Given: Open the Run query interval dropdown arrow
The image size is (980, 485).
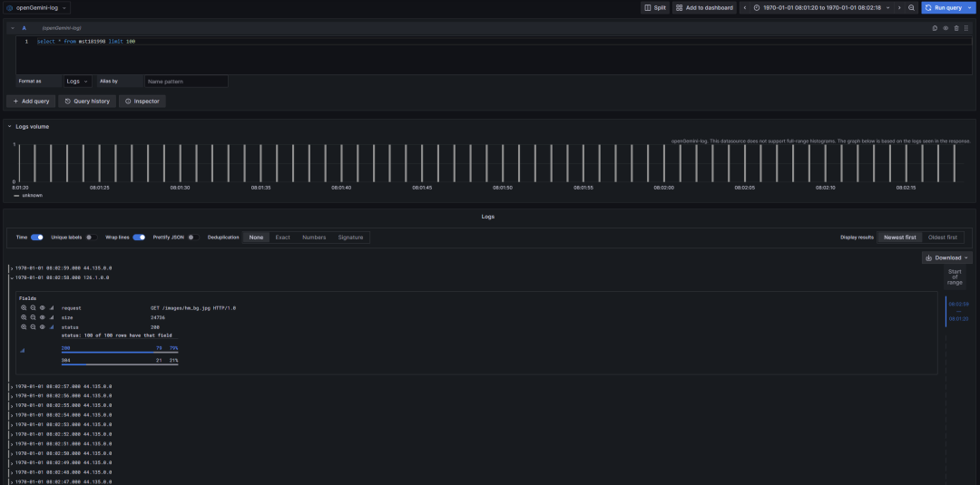Looking at the screenshot, I should (970, 7).
